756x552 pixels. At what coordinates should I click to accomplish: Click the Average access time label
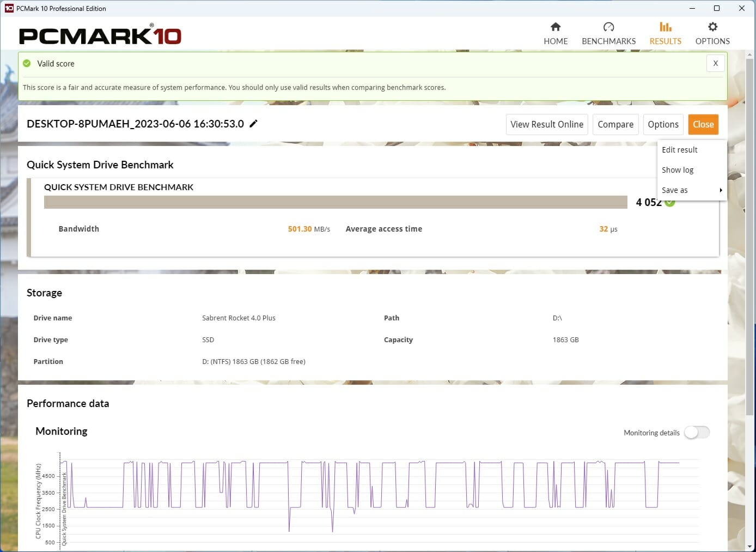(x=383, y=229)
